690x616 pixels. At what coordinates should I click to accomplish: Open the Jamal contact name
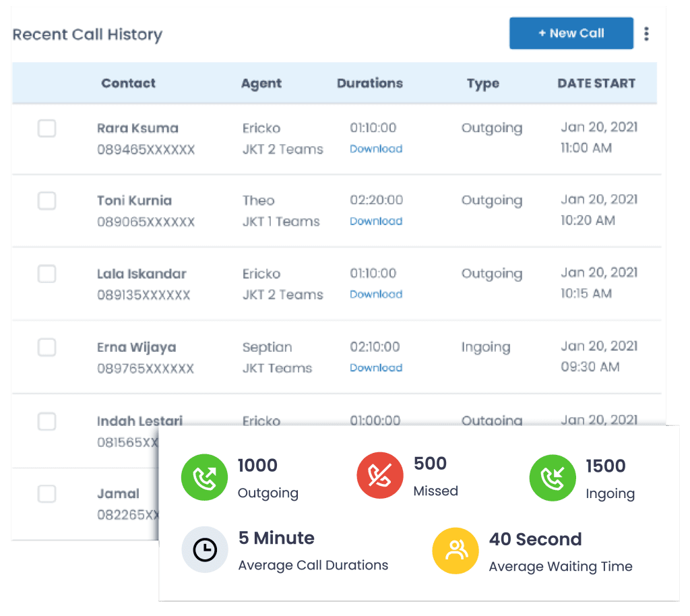pyautogui.click(x=118, y=494)
